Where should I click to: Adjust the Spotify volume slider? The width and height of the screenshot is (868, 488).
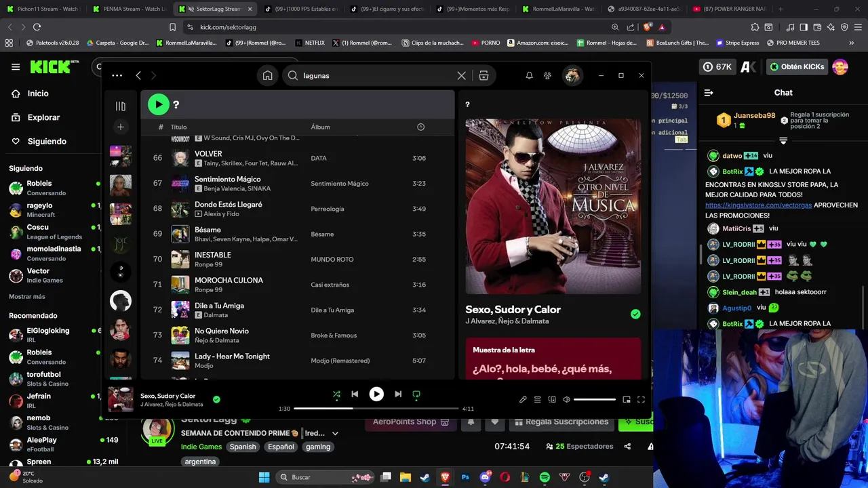coord(595,399)
